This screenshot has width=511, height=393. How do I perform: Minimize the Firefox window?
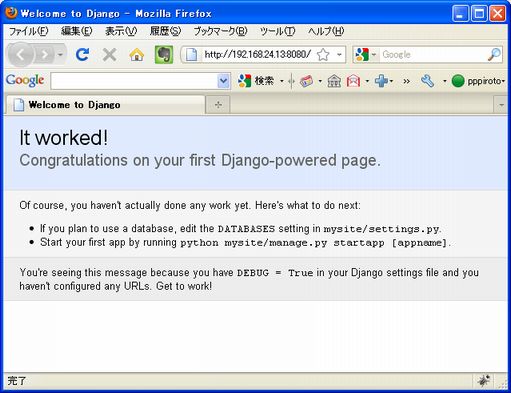(x=460, y=14)
